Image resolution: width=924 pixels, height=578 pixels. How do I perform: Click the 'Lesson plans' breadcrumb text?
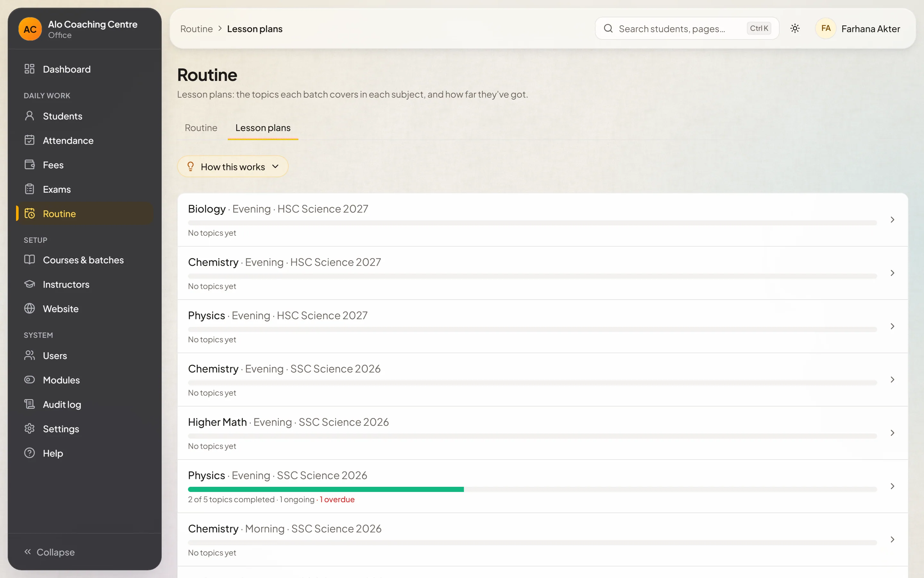pos(255,29)
